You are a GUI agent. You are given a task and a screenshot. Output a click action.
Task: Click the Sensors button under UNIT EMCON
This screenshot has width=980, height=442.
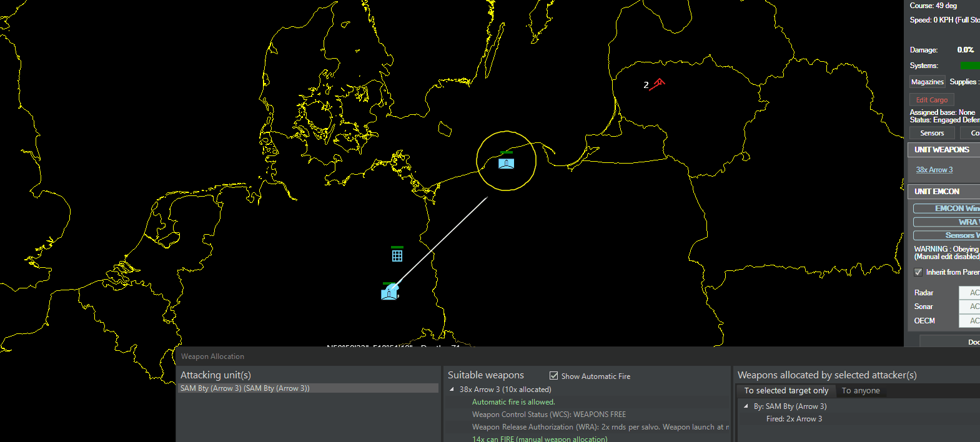[946, 235]
